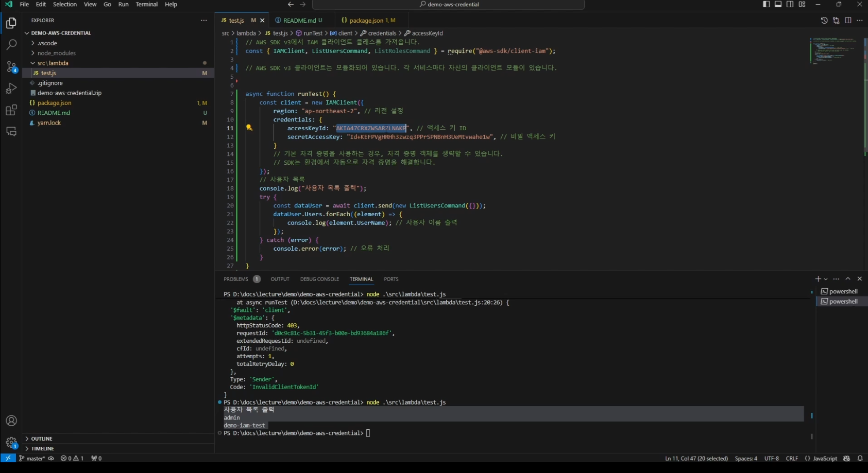The width and height of the screenshot is (868, 473).
Task: Open the Terminal menu
Action: [x=146, y=4]
